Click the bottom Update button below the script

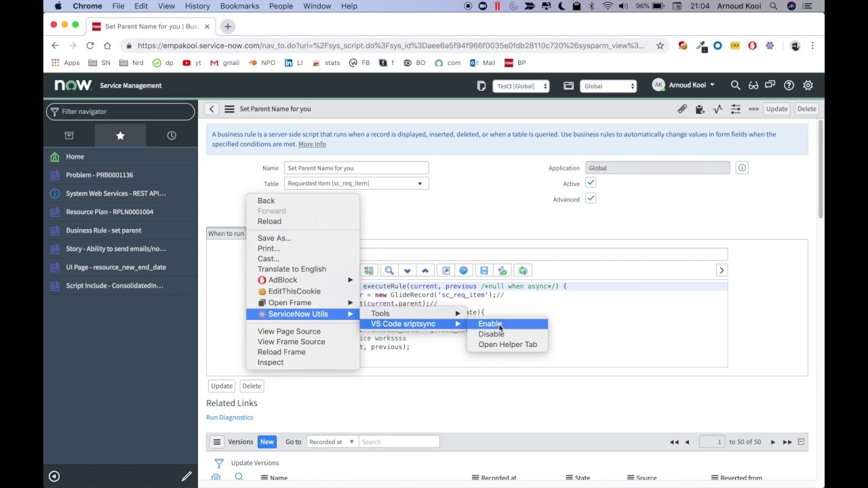tap(222, 386)
